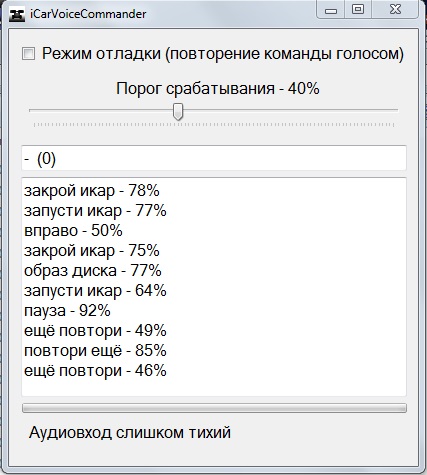Image resolution: width=427 pixels, height=475 pixels.
Task: Close the iCarVoiceCommander window
Action: point(395,9)
